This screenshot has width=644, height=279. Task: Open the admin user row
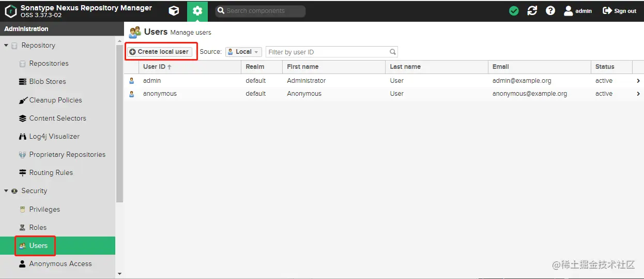[x=384, y=81]
